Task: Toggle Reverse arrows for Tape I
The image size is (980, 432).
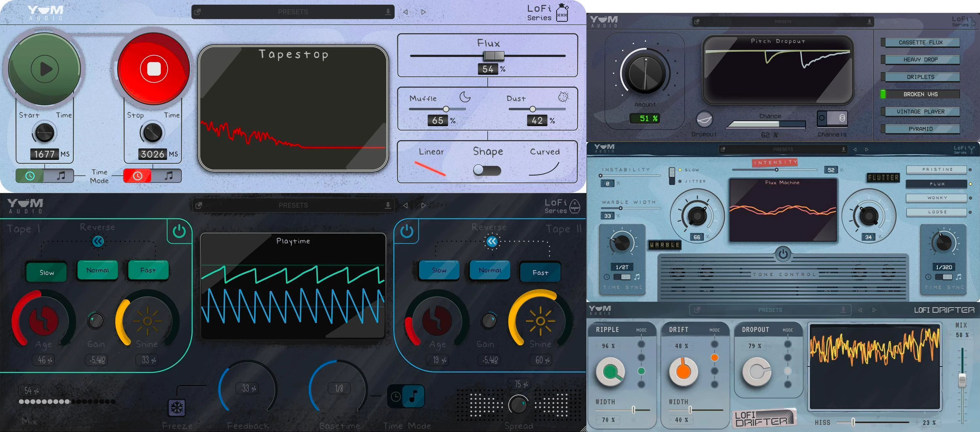Action: coord(98,241)
